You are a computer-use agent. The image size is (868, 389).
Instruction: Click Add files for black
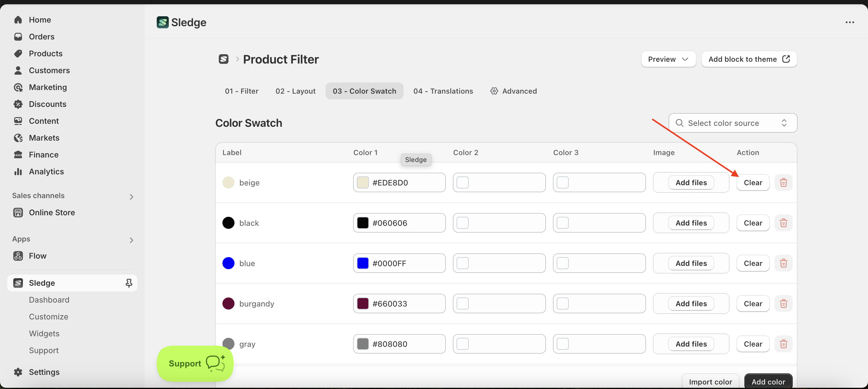pos(691,223)
